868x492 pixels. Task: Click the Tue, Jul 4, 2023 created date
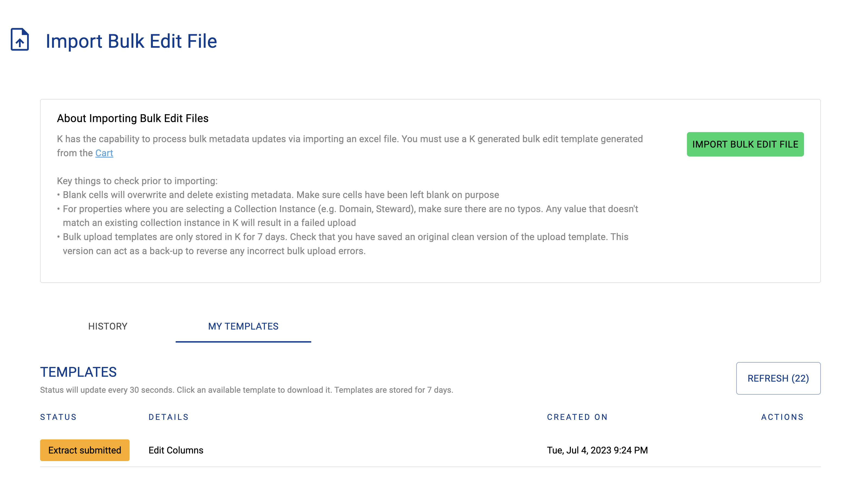[597, 450]
